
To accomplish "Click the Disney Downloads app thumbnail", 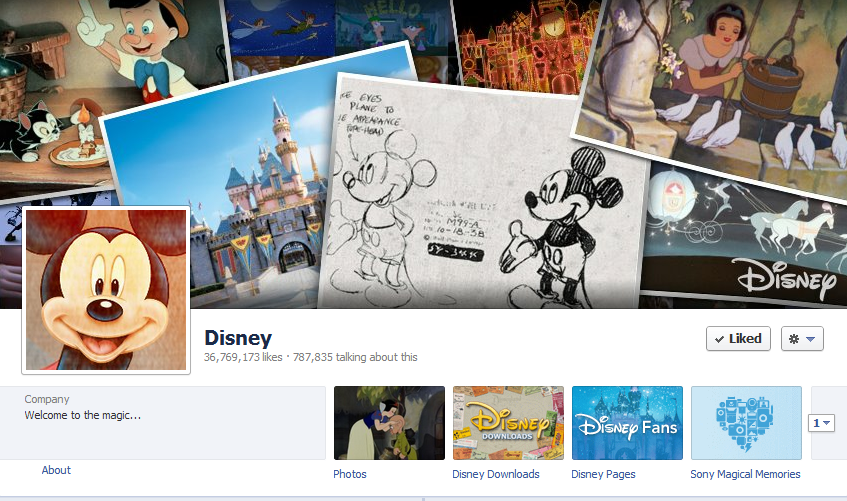I will (x=508, y=423).
